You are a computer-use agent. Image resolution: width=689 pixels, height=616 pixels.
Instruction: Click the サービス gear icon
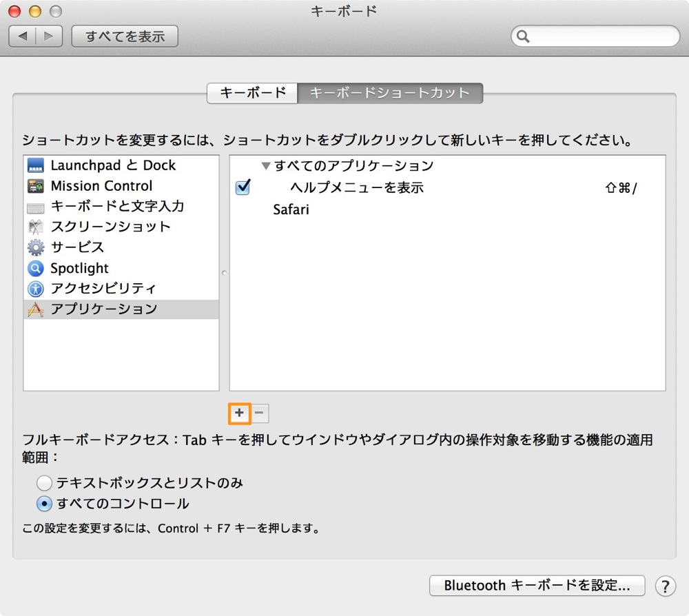coord(36,247)
